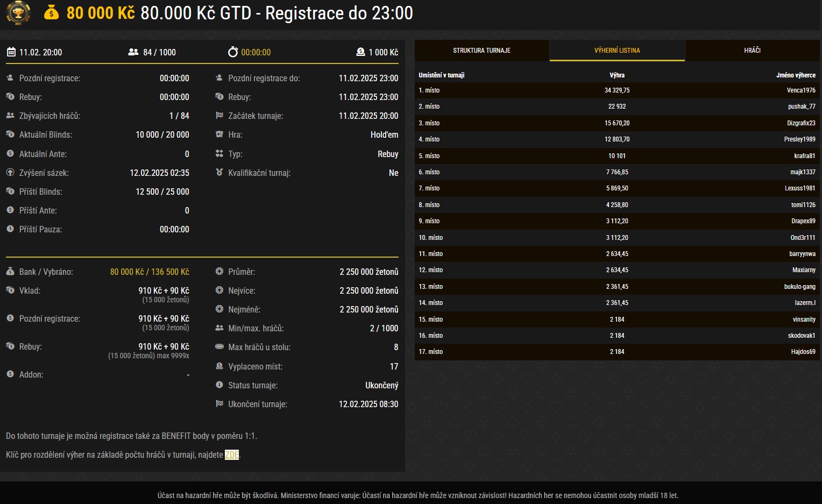Click prize value 7 766,85

point(617,172)
